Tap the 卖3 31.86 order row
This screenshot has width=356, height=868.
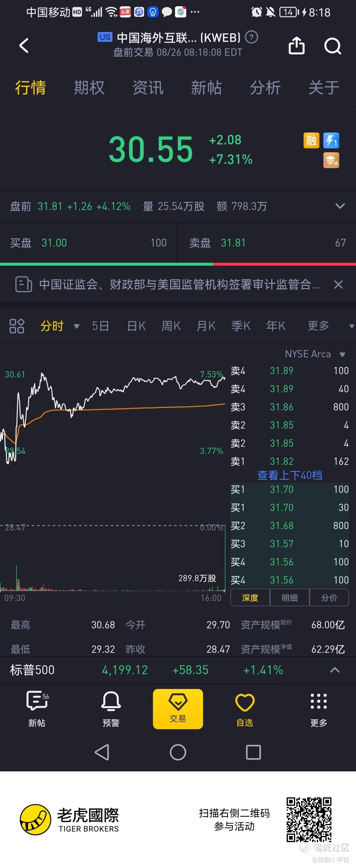pyautogui.click(x=290, y=407)
